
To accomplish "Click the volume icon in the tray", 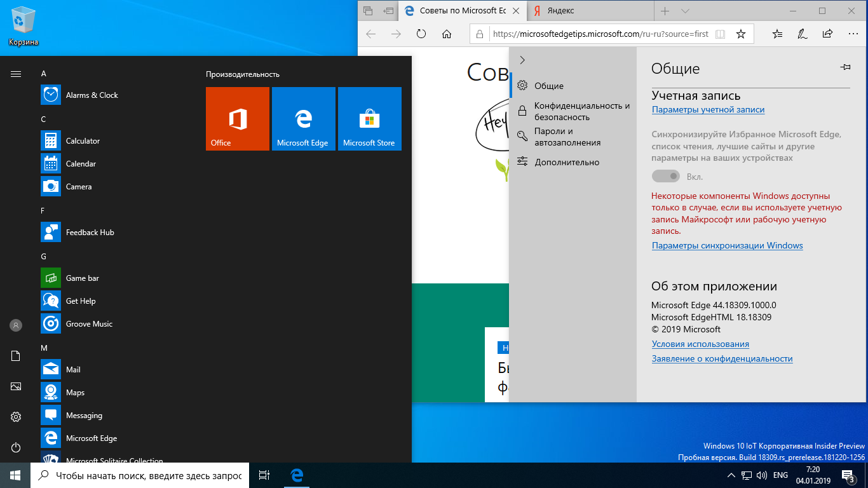I will pyautogui.click(x=761, y=475).
